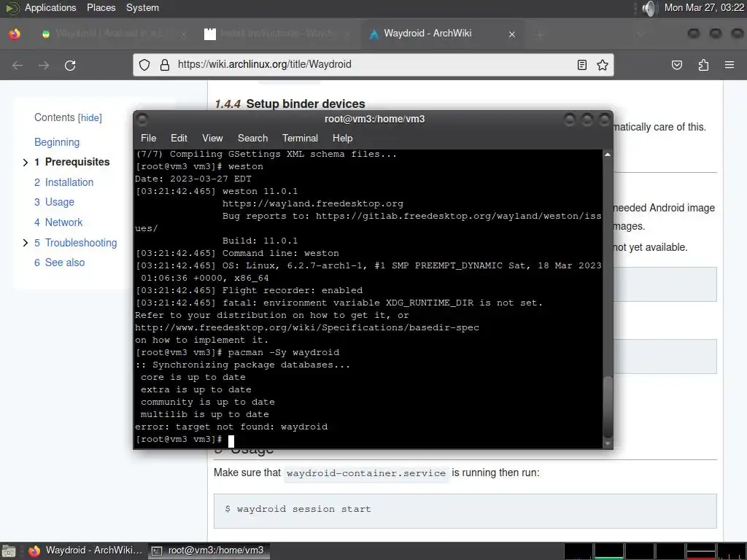
Task: Close the Waydroid - ArchWiki tab
Action: pyautogui.click(x=512, y=34)
